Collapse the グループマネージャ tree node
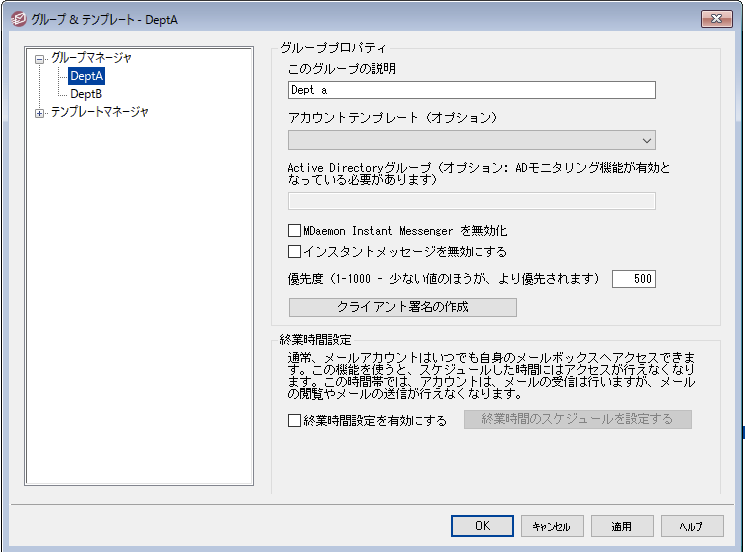Image resolution: width=745 pixels, height=552 pixels. click(40, 59)
